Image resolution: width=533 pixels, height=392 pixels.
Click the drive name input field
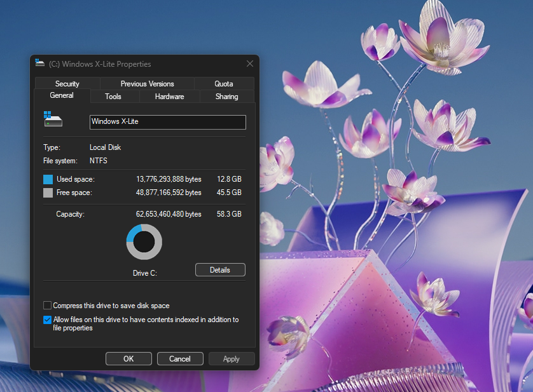pyautogui.click(x=167, y=122)
